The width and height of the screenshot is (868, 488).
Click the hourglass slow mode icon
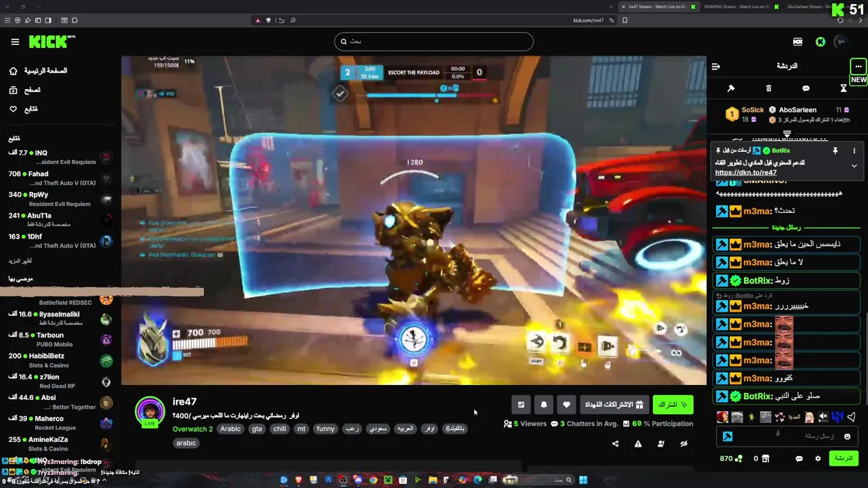pyautogui.click(x=844, y=89)
